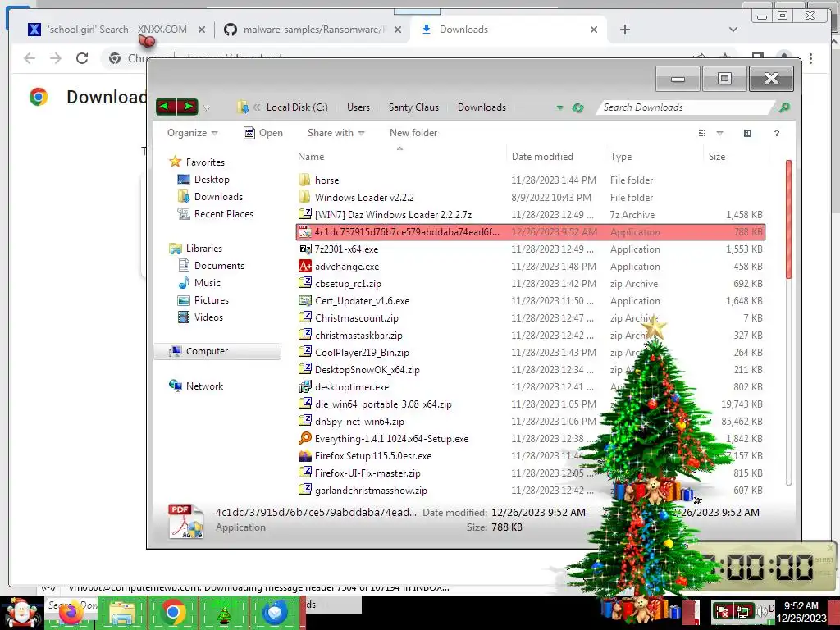Click New folder button

[413, 133]
